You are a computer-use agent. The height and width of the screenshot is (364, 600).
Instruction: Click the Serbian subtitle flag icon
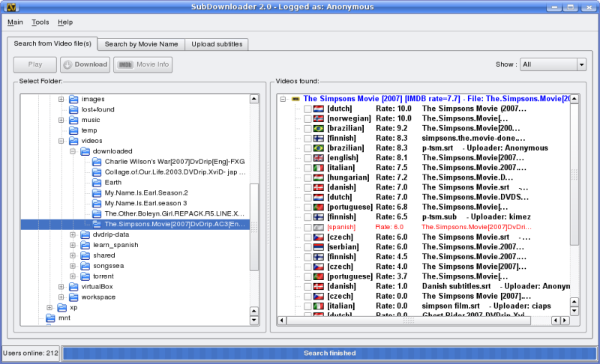pos(319,246)
